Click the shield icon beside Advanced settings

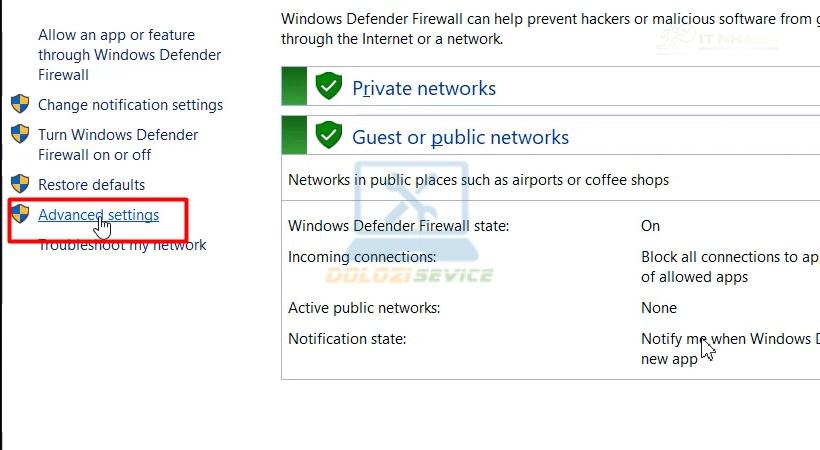coord(20,214)
